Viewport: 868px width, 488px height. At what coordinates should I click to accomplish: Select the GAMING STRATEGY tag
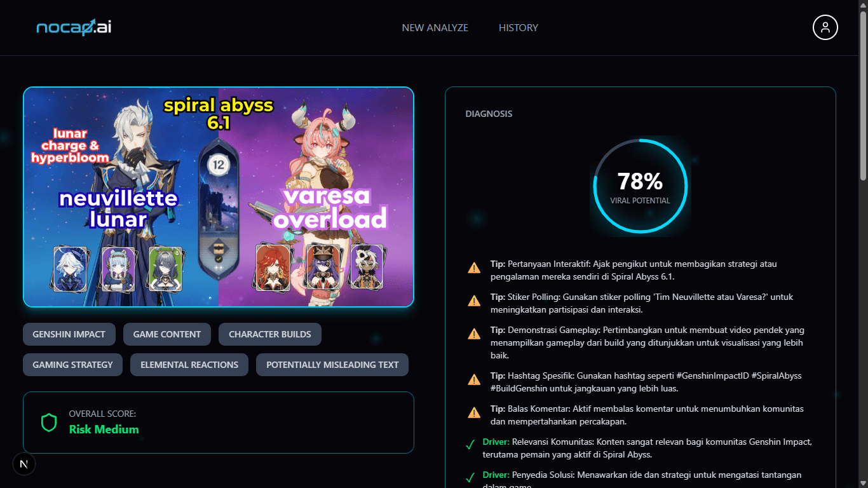point(72,365)
